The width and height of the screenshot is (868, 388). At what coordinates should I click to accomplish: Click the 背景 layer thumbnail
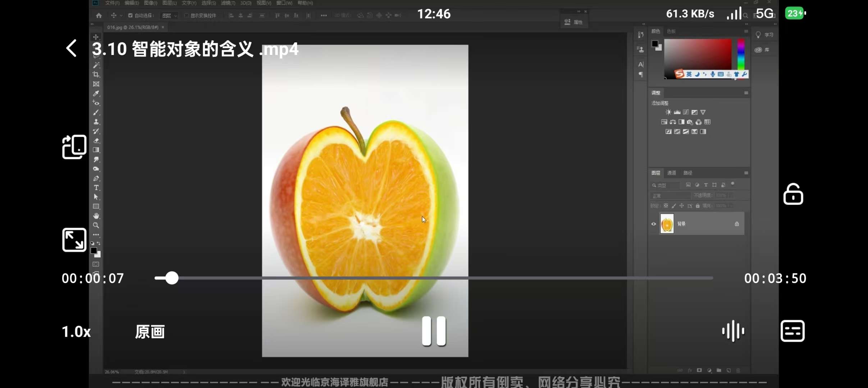[667, 224]
